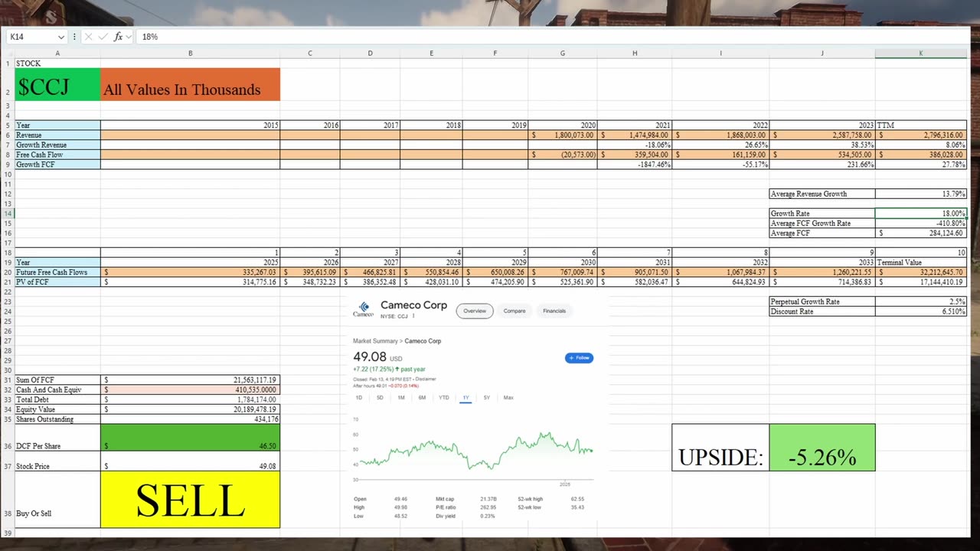Image resolution: width=980 pixels, height=551 pixels.
Task: Click the Terminal Value 32,212,645.70 cell
Action: point(921,272)
